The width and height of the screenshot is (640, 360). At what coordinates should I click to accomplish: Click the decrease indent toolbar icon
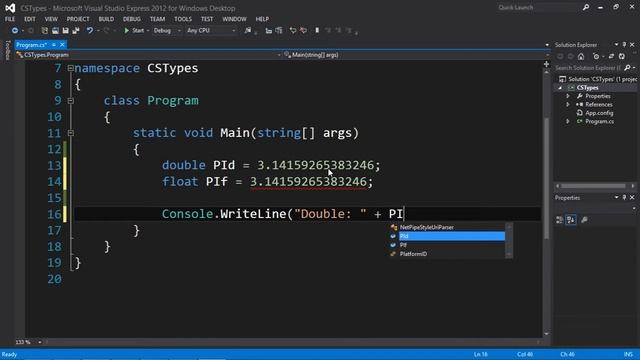[x=269, y=31]
